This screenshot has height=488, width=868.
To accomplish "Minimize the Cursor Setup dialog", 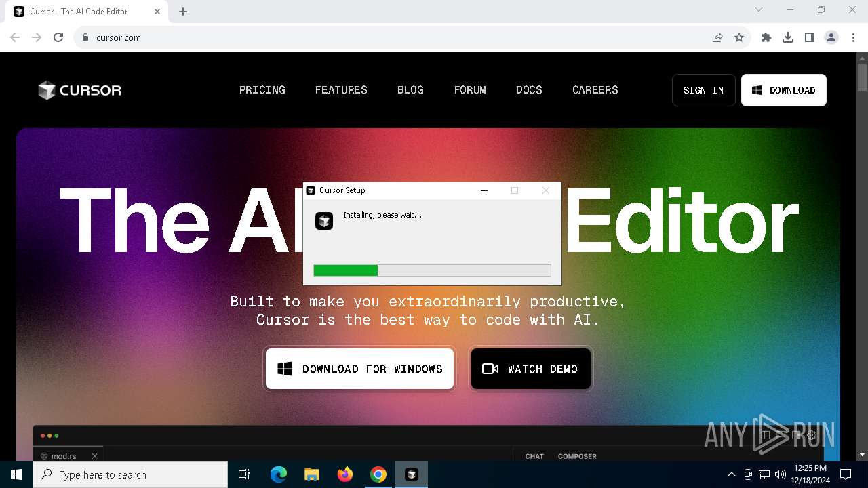I will tap(484, 190).
